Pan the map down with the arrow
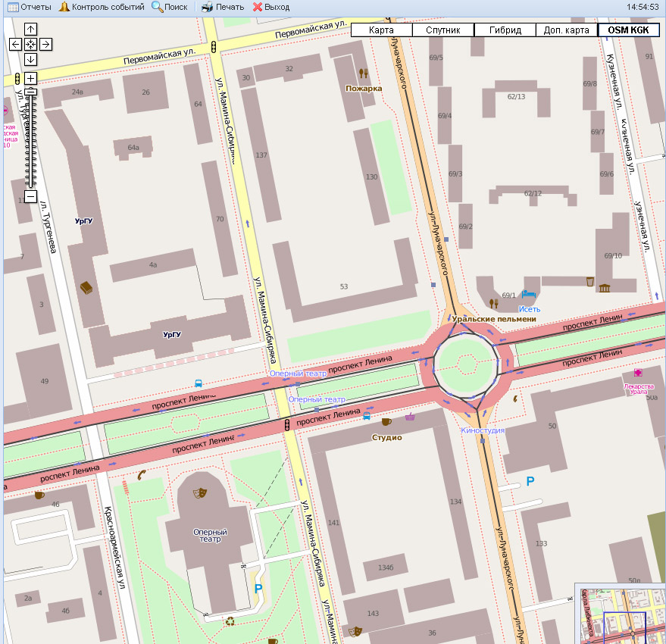The width and height of the screenshot is (666, 644). [30, 59]
